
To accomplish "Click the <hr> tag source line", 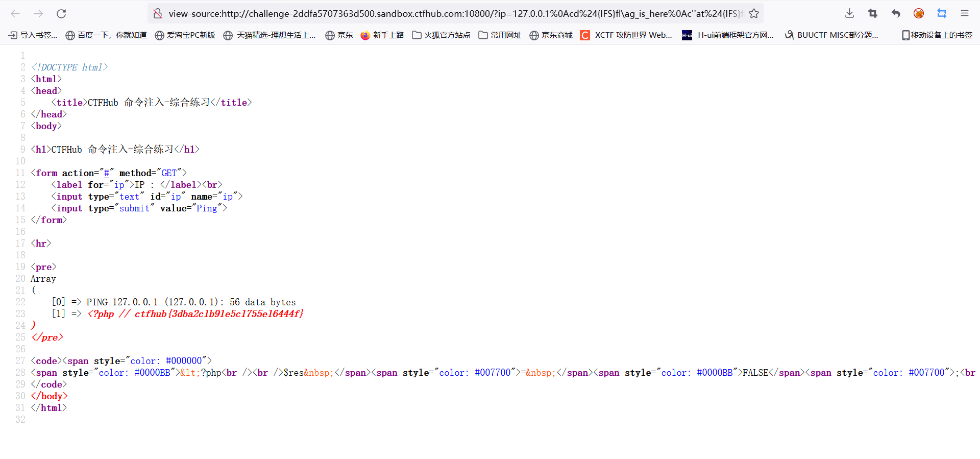I will 41,244.
